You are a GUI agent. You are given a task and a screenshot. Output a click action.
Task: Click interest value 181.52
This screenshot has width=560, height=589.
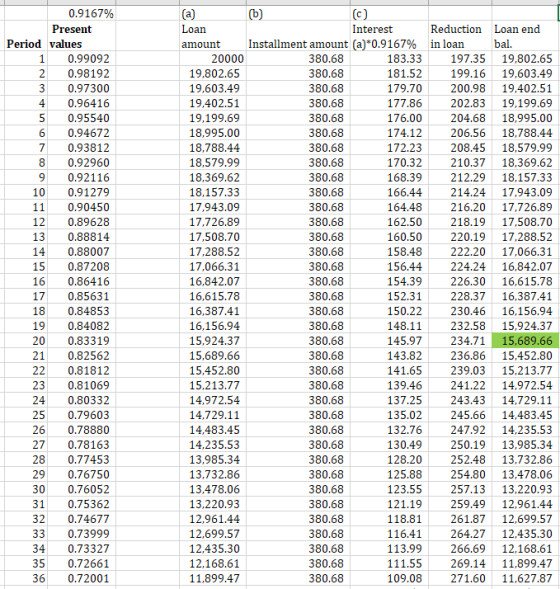click(405, 74)
